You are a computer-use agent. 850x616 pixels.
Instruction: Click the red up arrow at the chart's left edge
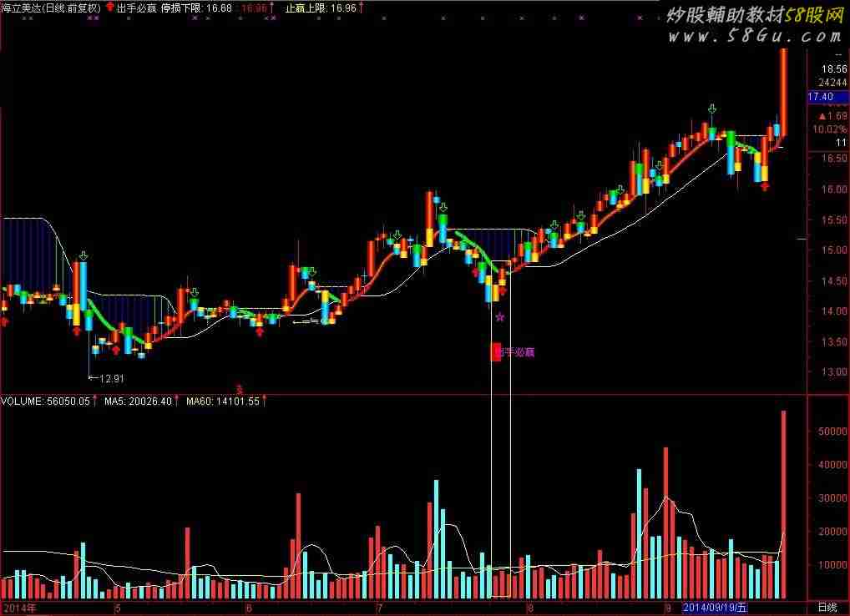pos(4,322)
